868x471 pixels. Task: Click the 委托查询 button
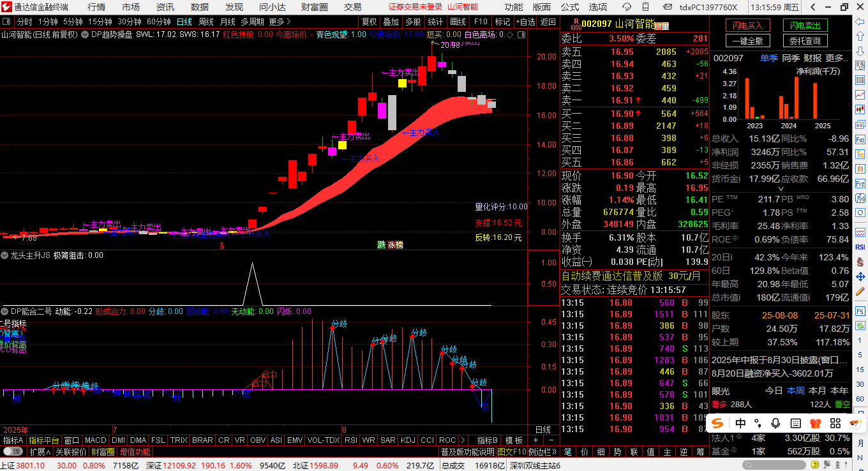(805, 41)
